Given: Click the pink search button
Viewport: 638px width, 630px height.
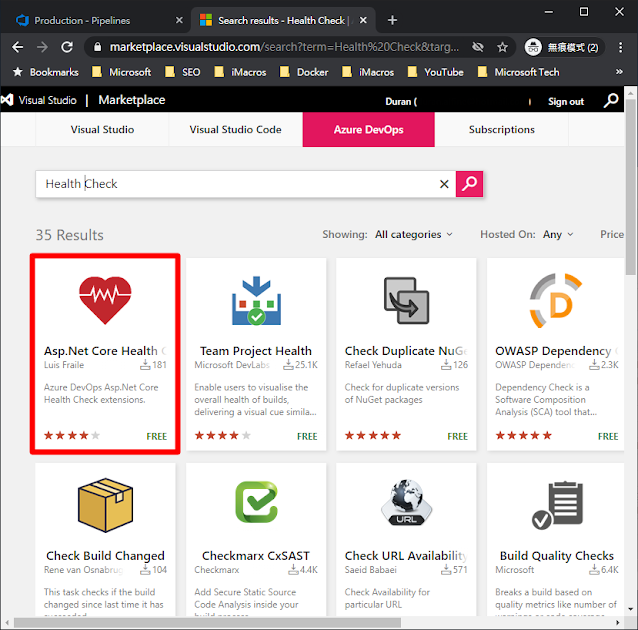Looking at the screenshot, I should [x=469, y=184].
